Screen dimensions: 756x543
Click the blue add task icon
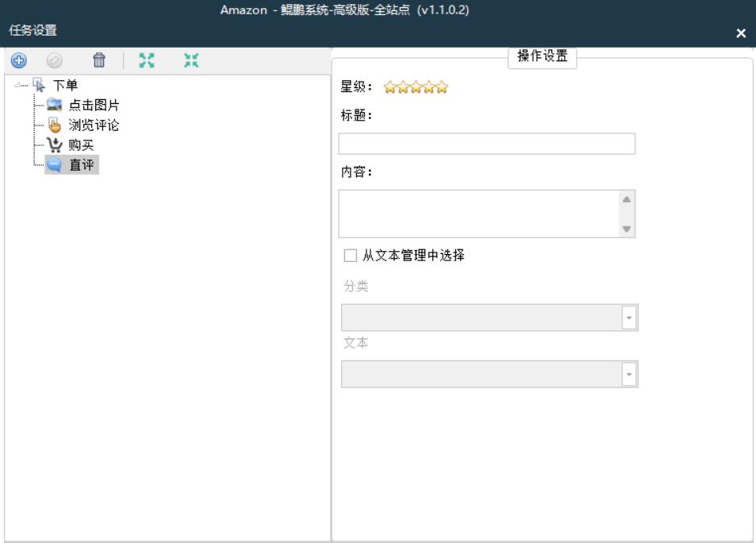[19, 60]
